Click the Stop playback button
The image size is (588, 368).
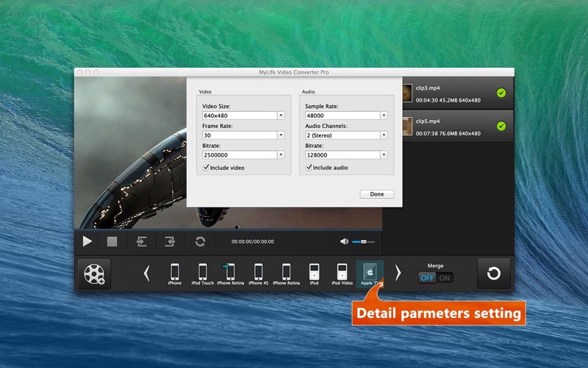point(112,241)
